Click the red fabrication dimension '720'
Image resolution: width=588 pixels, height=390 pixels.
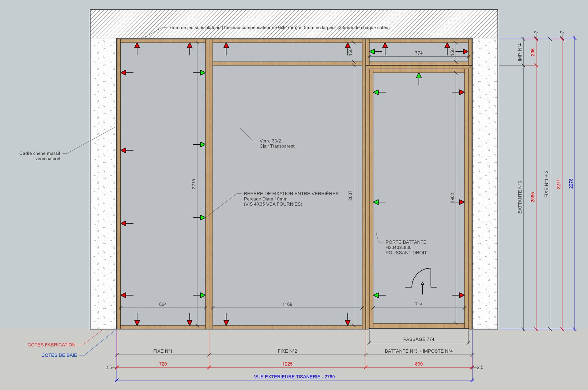click(x=163, y=364)
